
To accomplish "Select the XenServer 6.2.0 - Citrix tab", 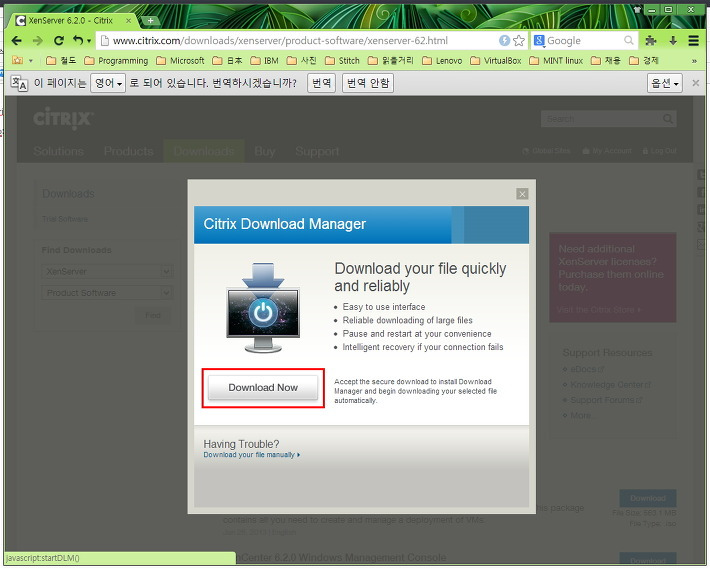I will [71, 20].
